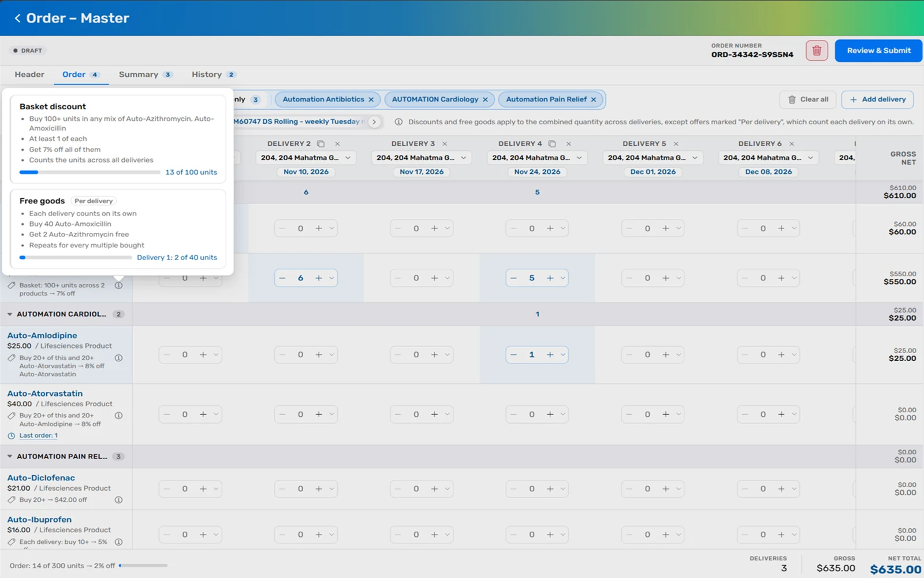
Task: Open the History tab
Action: 213,75
